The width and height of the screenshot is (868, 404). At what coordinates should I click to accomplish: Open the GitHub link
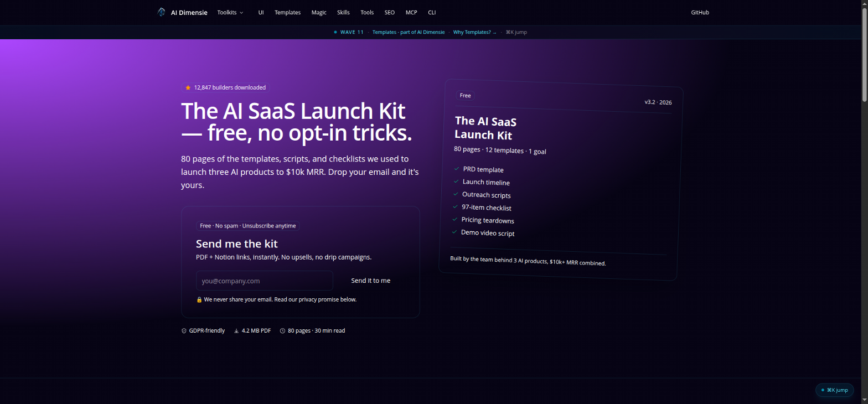point(700,12)
